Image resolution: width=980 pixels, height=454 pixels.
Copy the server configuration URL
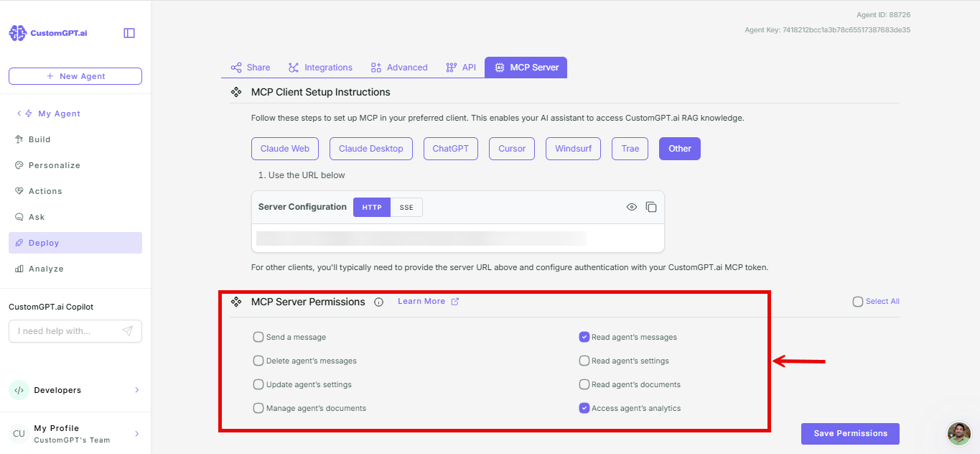point(651,207)
